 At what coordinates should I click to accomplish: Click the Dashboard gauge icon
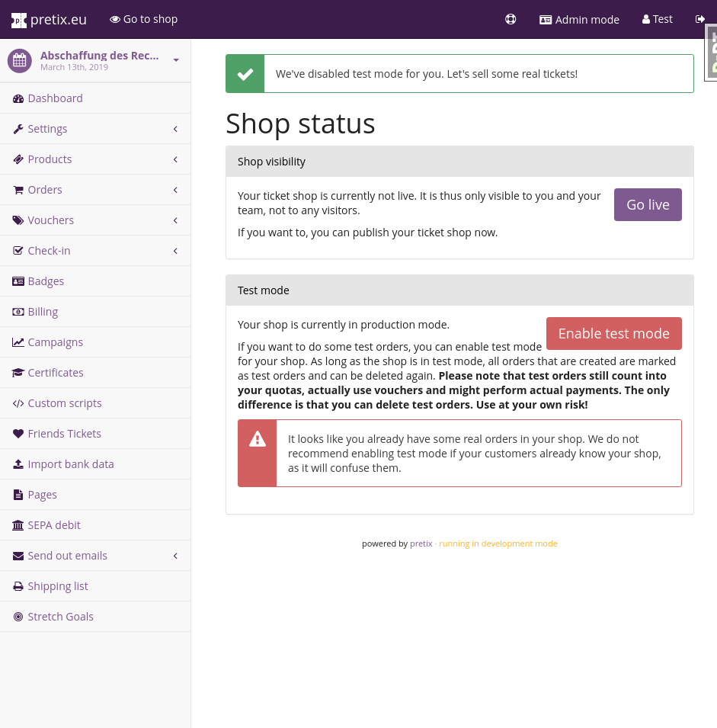point(18,98)
